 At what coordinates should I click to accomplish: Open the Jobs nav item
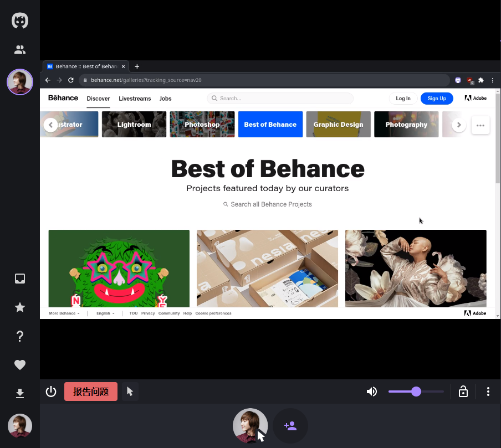(x=166, y=99)
